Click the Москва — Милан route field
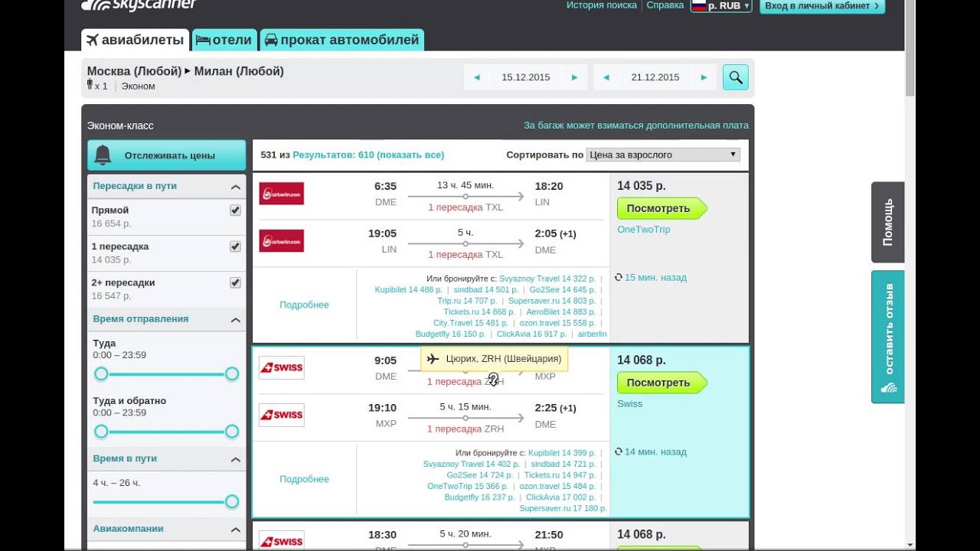The image size is (980, 551). pos(185,71)
